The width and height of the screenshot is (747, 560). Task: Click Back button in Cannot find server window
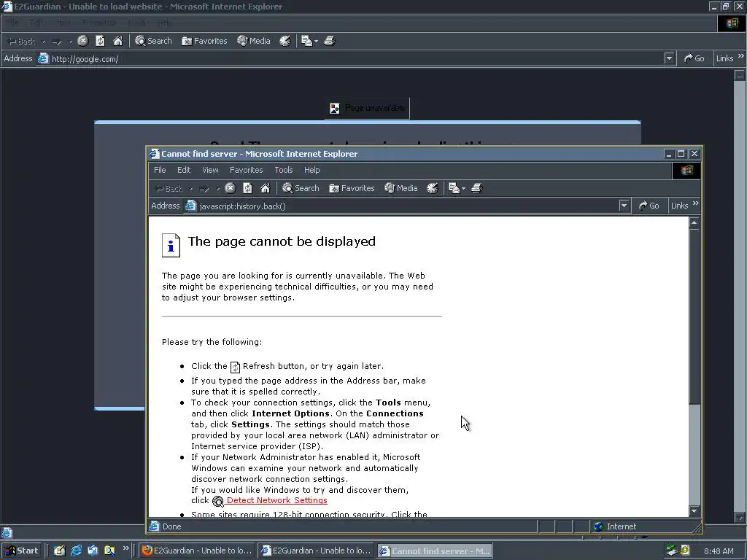click(x=169, y=189)
